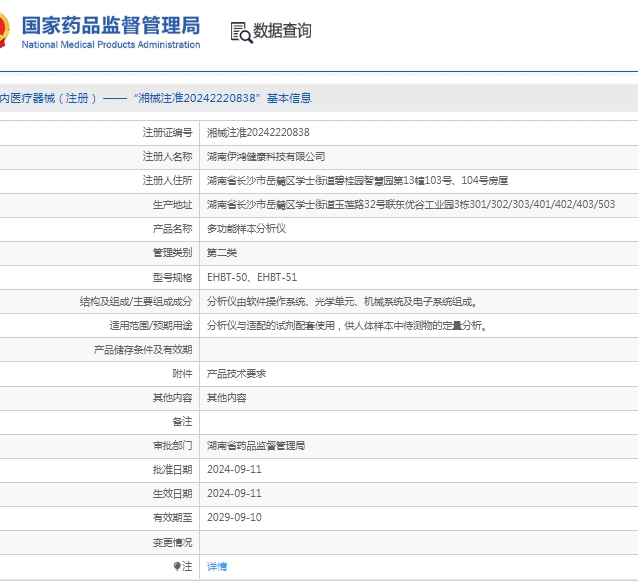Select model spec EHBT-50、EHBT-51
The image size is (638, 584).
[252, 277]
